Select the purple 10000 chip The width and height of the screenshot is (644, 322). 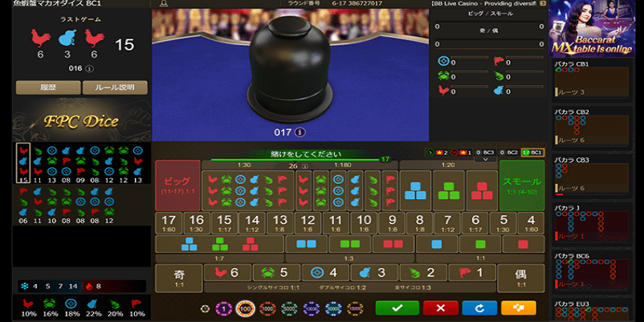[312, 308]
